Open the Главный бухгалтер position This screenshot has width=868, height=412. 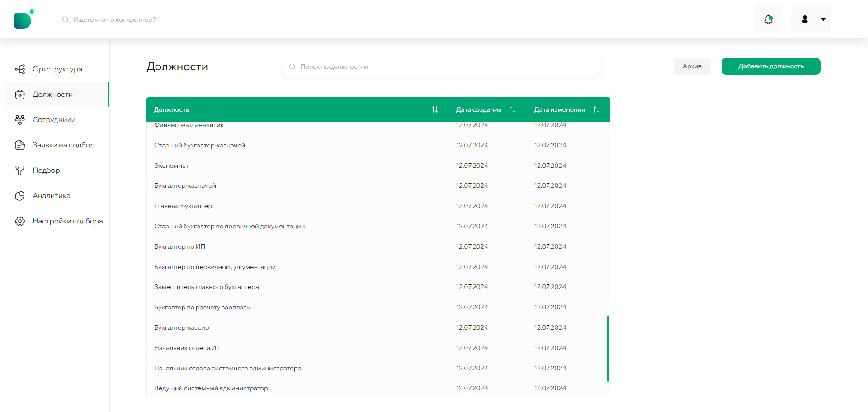378,206
